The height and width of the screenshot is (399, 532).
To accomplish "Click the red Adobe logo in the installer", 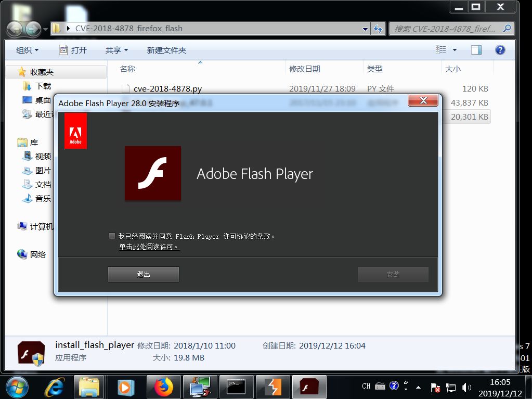I will click(x=75, y=131).
